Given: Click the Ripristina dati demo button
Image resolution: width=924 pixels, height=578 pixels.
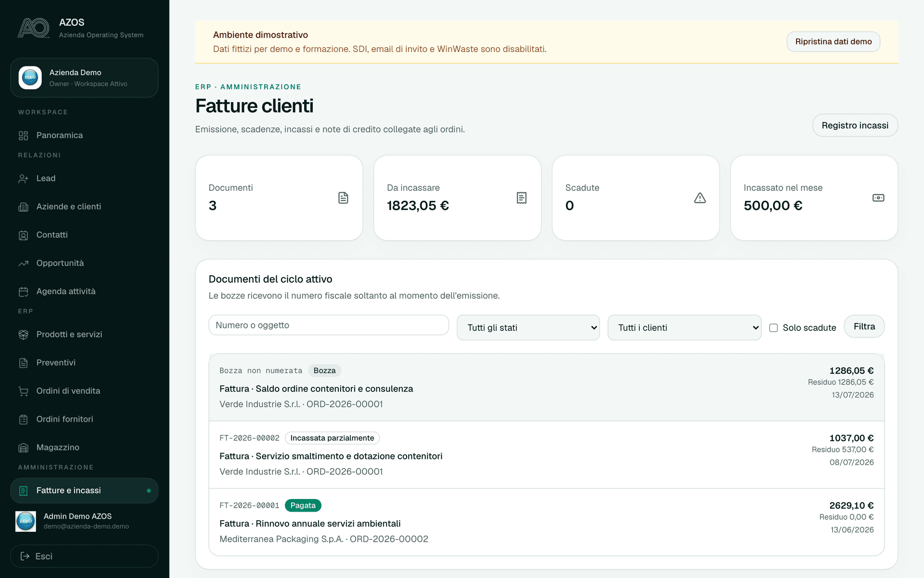Looking at the screenshot, I should (833, 41).
